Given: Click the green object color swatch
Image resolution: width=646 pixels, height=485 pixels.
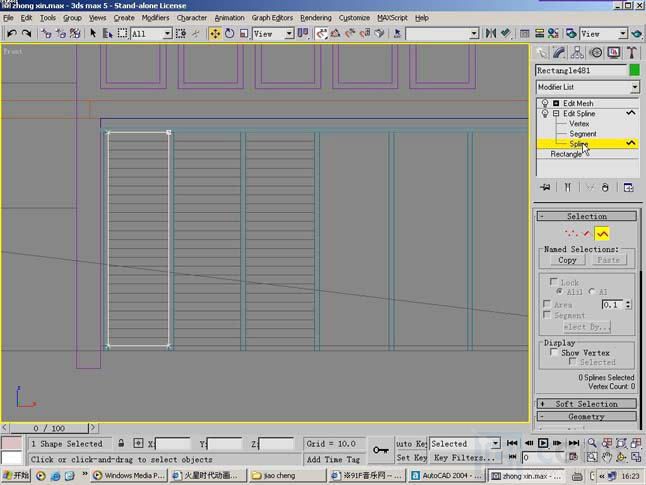Looking at the screenshot, I should [x=634, y=70].
